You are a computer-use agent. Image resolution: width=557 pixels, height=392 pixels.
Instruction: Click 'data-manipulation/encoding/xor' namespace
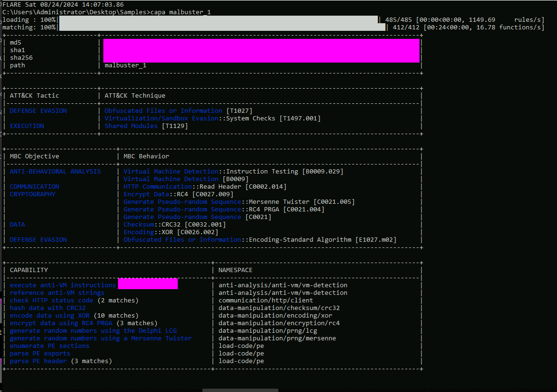click(x=275, y=316)
